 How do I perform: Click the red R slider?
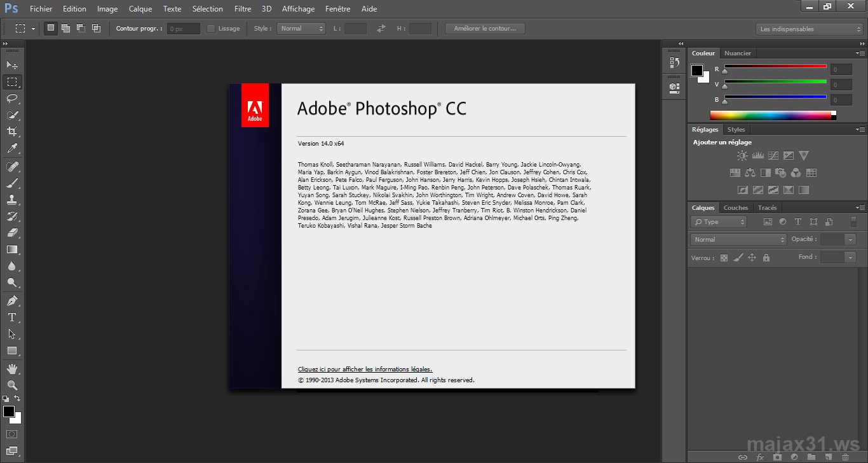(775, 67)
